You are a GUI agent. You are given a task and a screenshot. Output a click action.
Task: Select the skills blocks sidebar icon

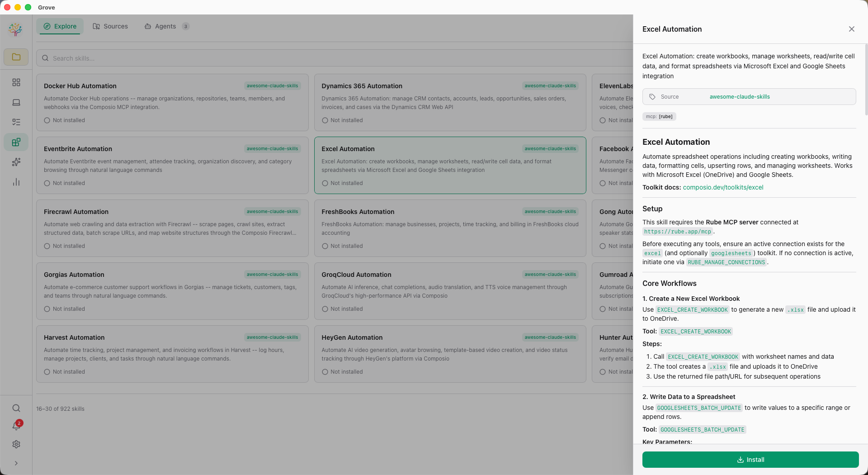pos(16,142)
